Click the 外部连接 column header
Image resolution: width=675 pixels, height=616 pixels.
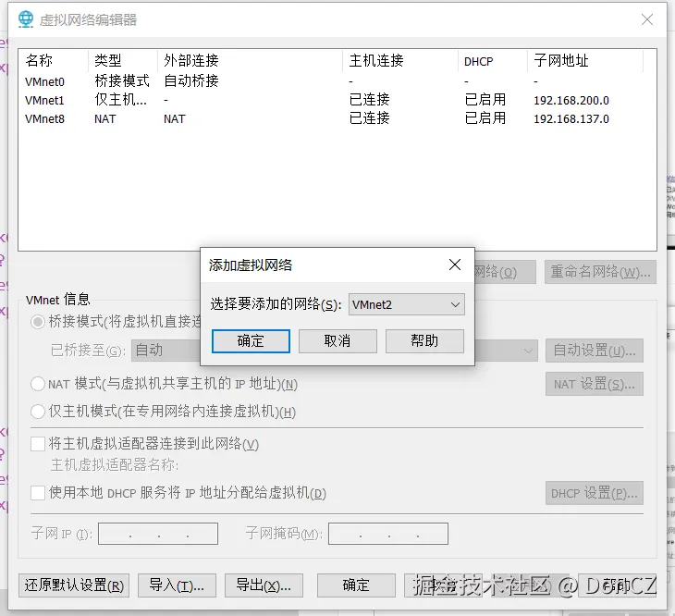click(x=250, y=60)
